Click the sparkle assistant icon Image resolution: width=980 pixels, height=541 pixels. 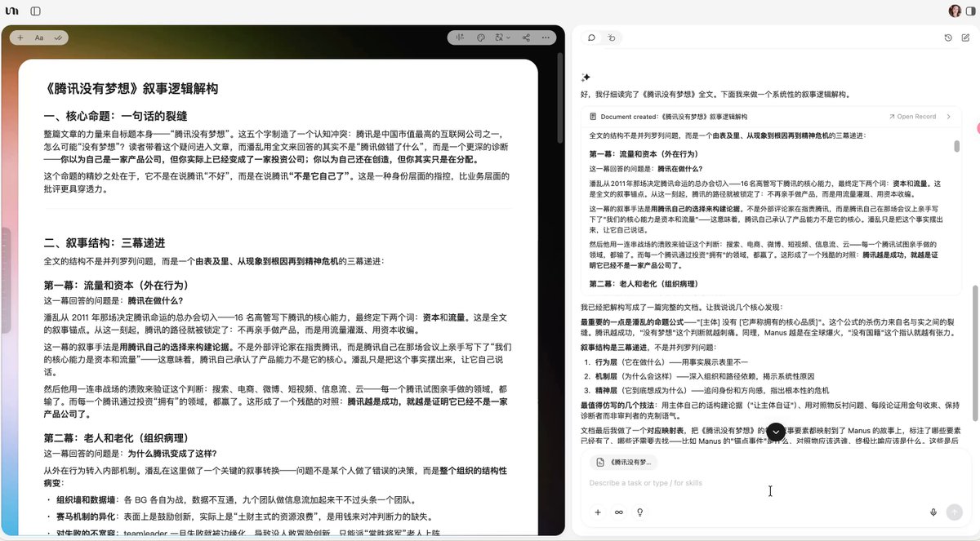pyautogui.click(x=586, y=78)
